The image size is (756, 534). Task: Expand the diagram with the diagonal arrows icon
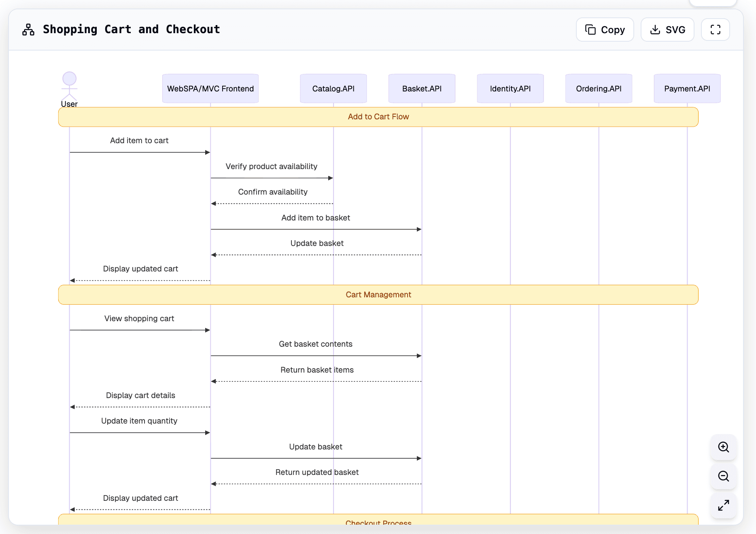[x=723, y=505]
